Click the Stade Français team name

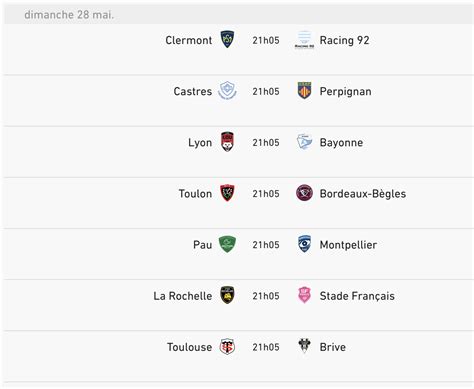(x=357, y=296)
